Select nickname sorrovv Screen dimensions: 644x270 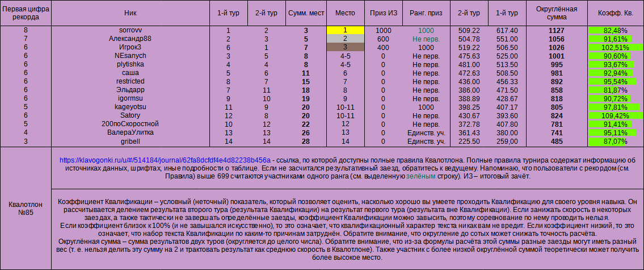[131, 30]
